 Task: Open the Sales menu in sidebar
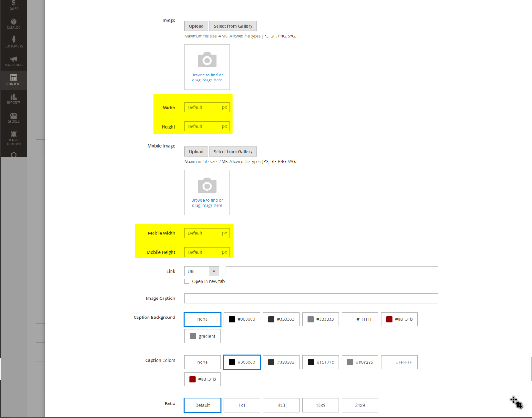coord(14,5)
